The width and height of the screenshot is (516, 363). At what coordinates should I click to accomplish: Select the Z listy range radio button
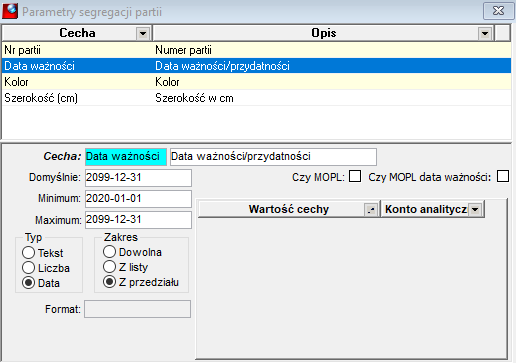[x=109, y=267]
